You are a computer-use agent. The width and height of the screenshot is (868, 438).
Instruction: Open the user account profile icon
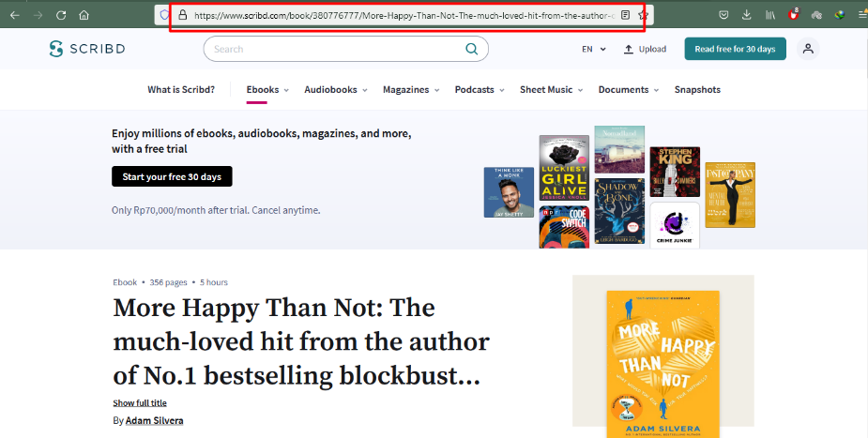[x=808, y=49]
